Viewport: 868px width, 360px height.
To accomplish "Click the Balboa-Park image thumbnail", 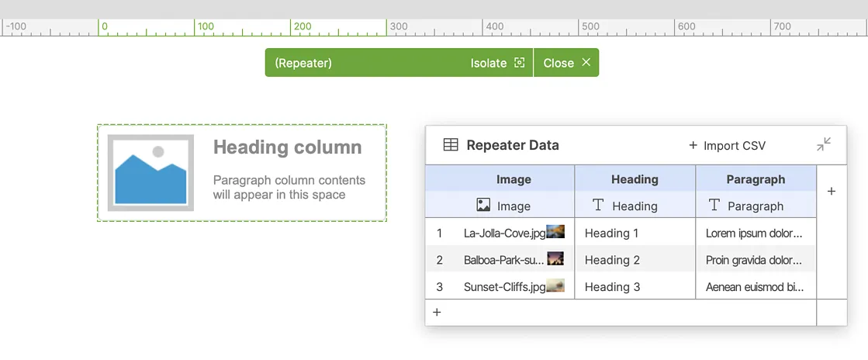I will tap(555, 259).
